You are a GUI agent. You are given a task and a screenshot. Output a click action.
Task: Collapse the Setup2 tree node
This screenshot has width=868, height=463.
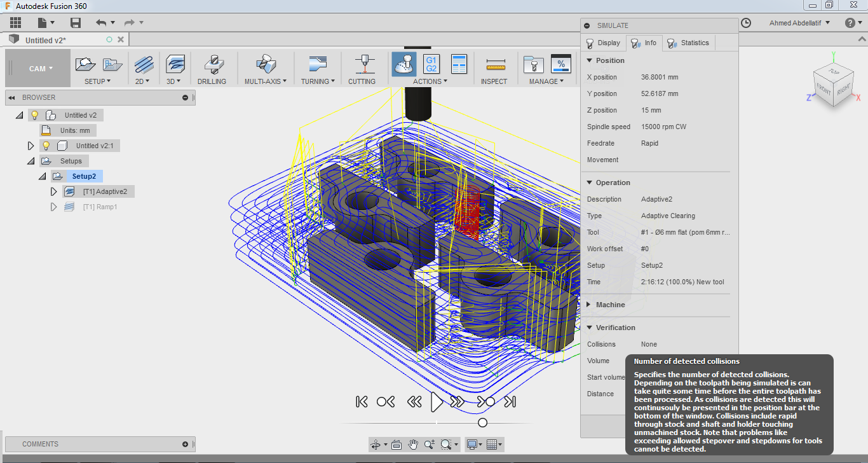point(43,176)
